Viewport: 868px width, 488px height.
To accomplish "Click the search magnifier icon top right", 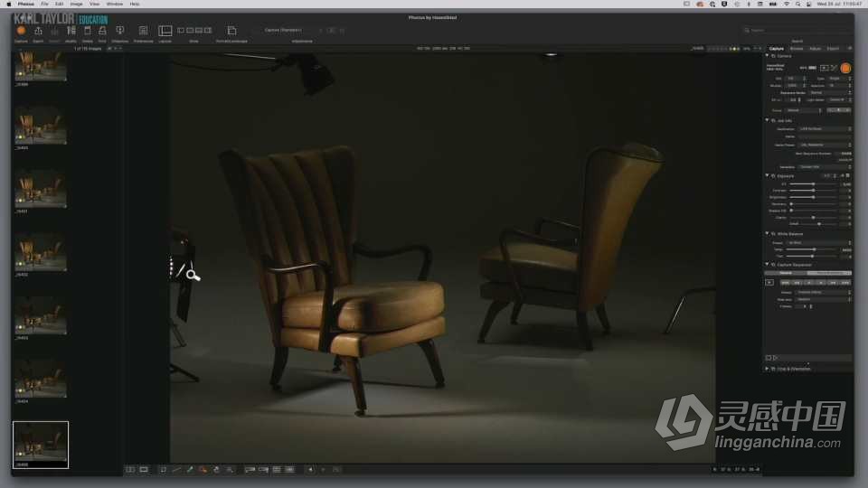I will 747,31.
